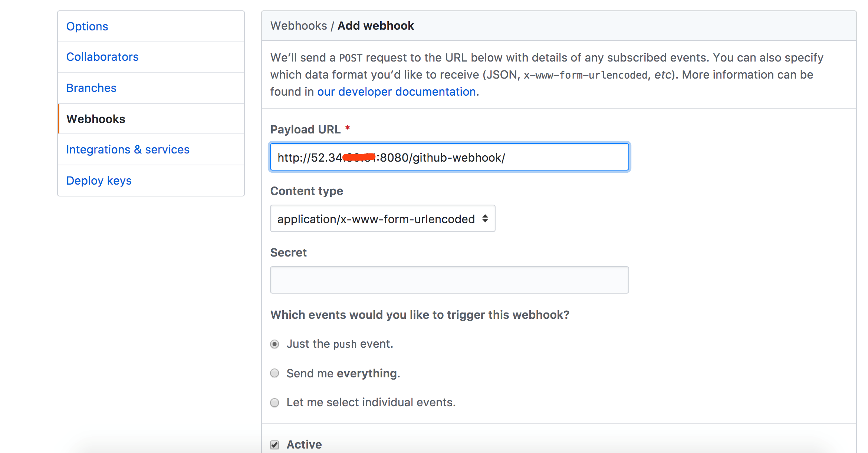The width and height of the screenshot is (868, 453).
Task: Select the Webhooks sidebar item
Action: coord(96,119)
